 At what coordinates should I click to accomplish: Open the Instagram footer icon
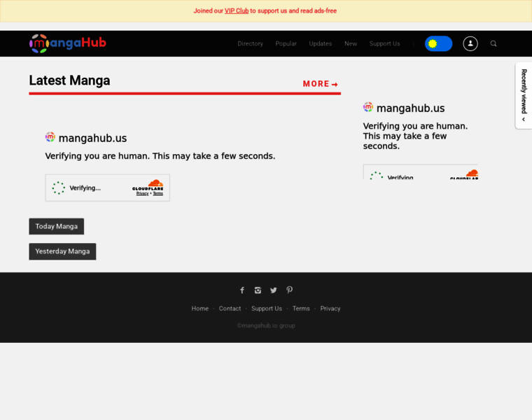pyautogui.click(x=258, y=290)
